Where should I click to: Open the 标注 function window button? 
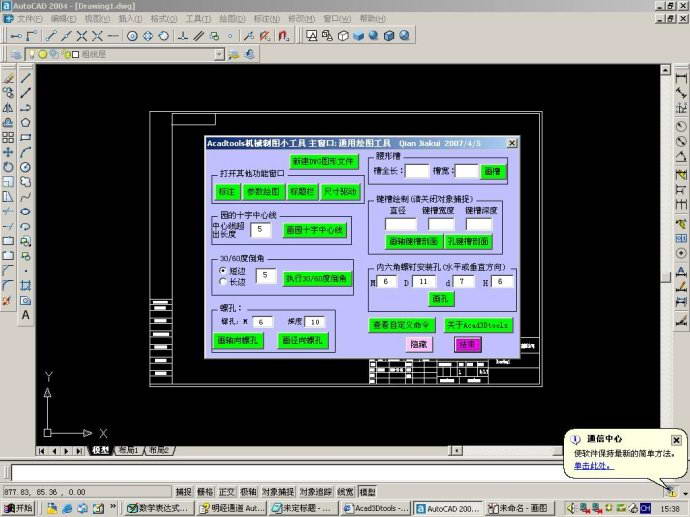(x=227, y=191)
